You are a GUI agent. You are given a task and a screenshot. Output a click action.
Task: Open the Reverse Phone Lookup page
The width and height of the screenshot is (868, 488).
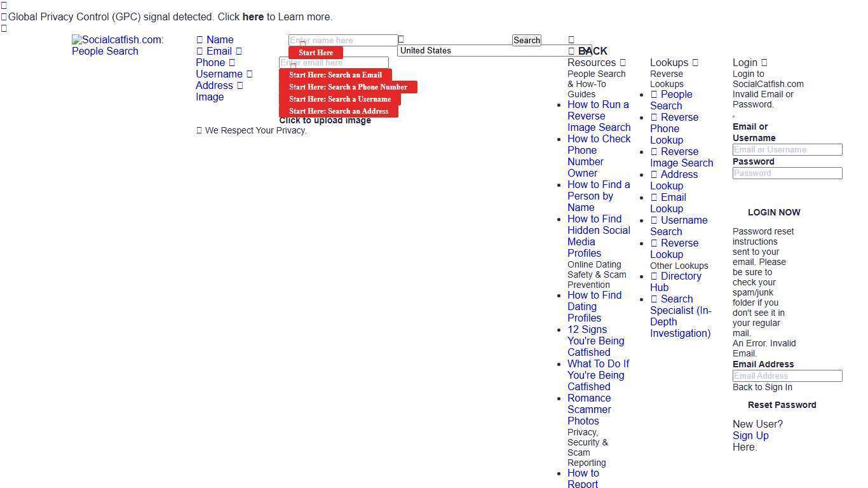click(x=674, y=128)
